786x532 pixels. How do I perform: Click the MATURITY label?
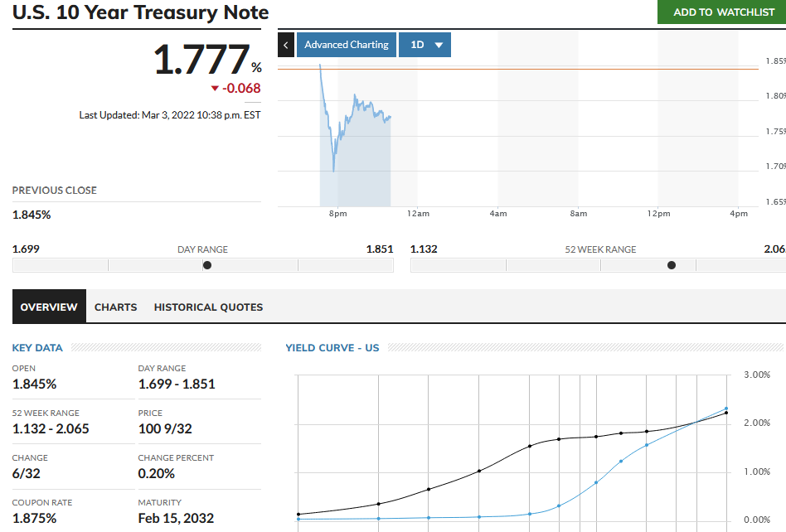[x=160, y=502]
